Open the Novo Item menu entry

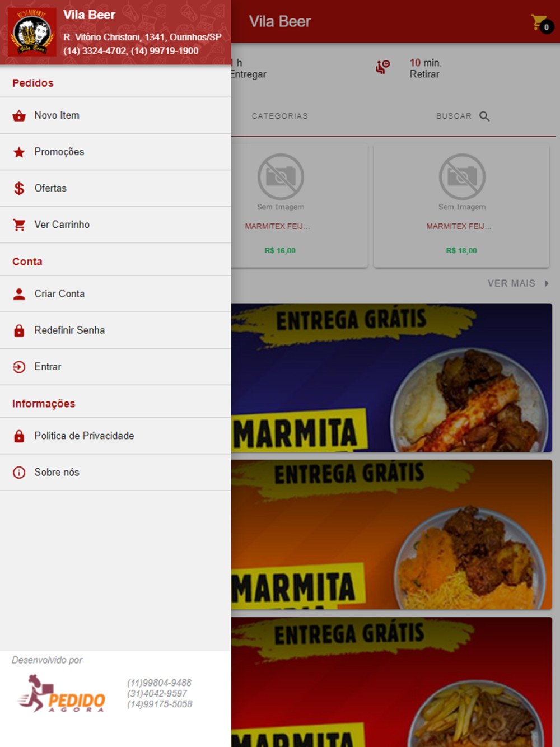tap(115, 115)
